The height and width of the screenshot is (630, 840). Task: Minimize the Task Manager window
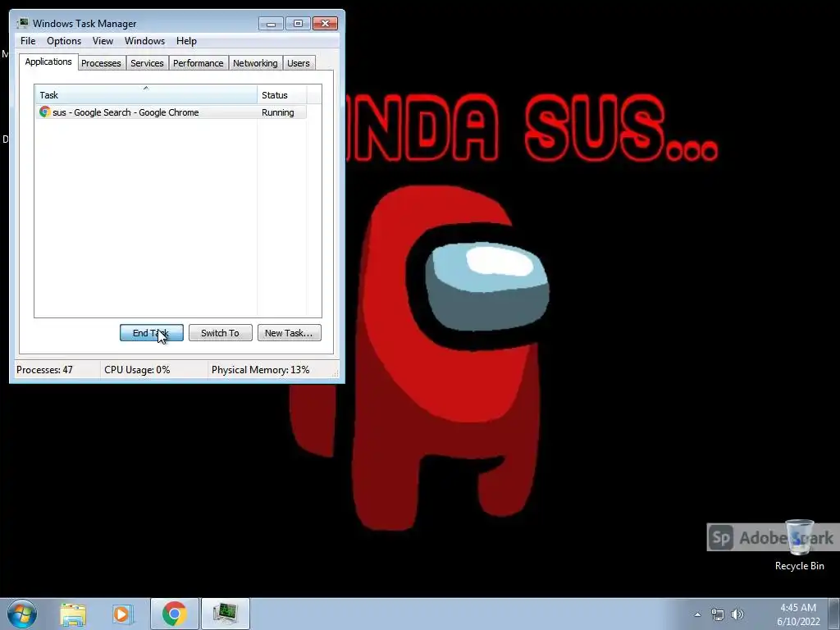271,24
